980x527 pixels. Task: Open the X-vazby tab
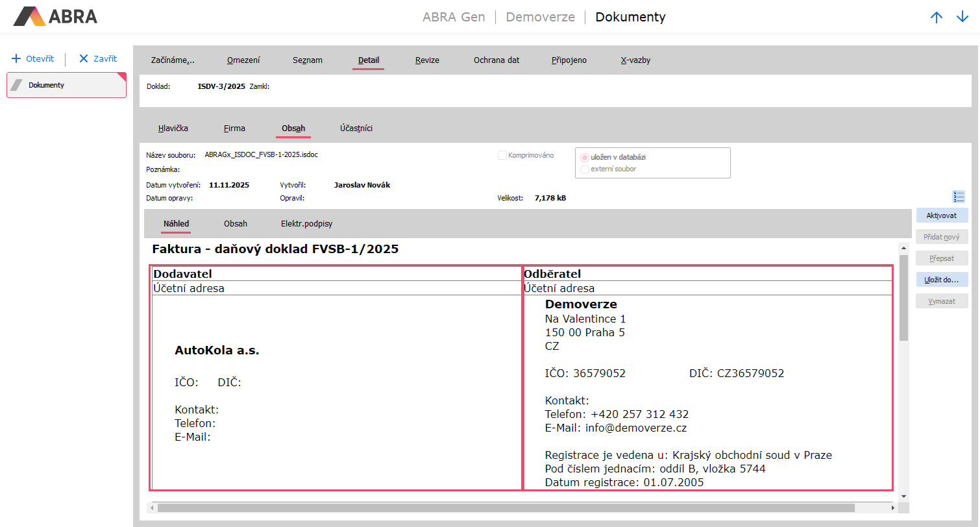click(635, 60)
